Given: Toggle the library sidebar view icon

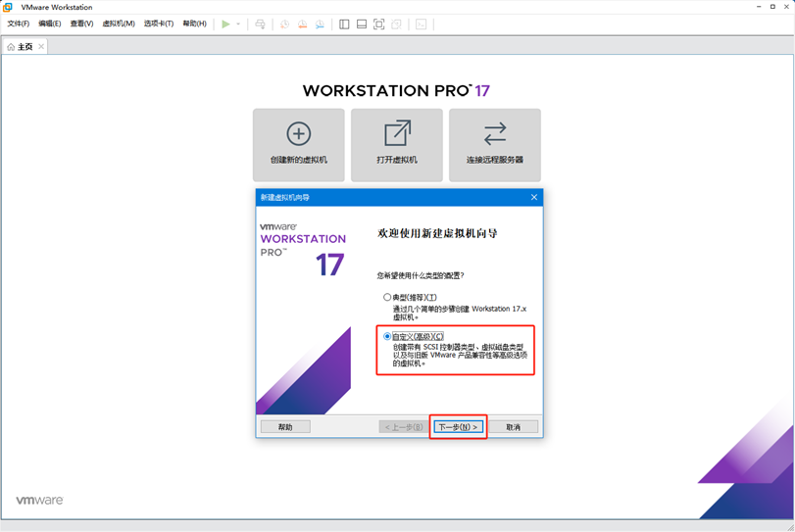Looking at the screenshot, I should pyautogui.click(x=344, y=24).
